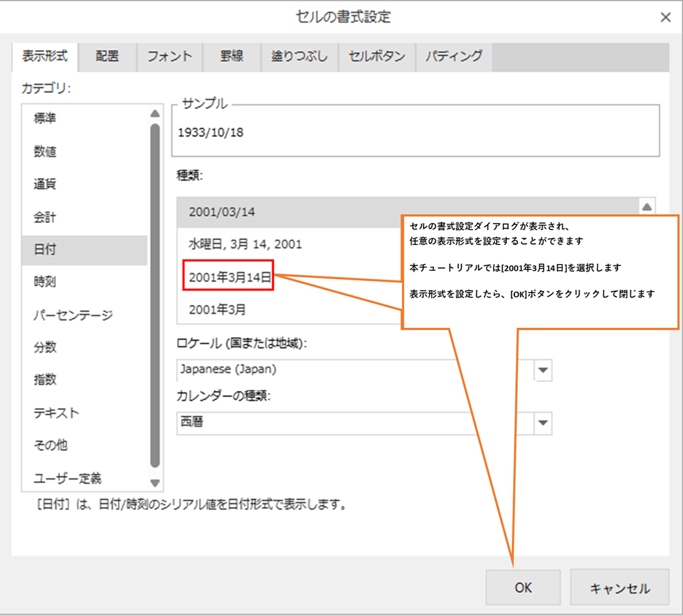
Task: Choose 2001年3月14日 date format
Action: pyautogui.click(x=230, y=276)
